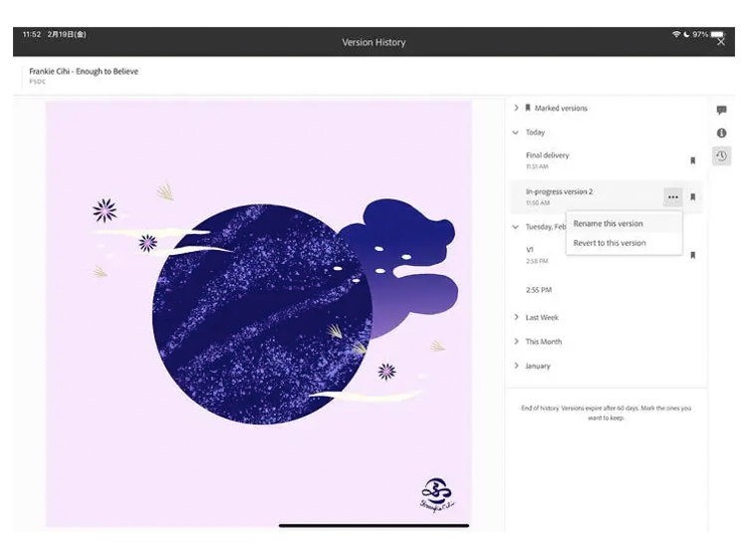This screenshot has height=560, width=747.
Task: Expand the This Month section
Action: tap(516, 341)
